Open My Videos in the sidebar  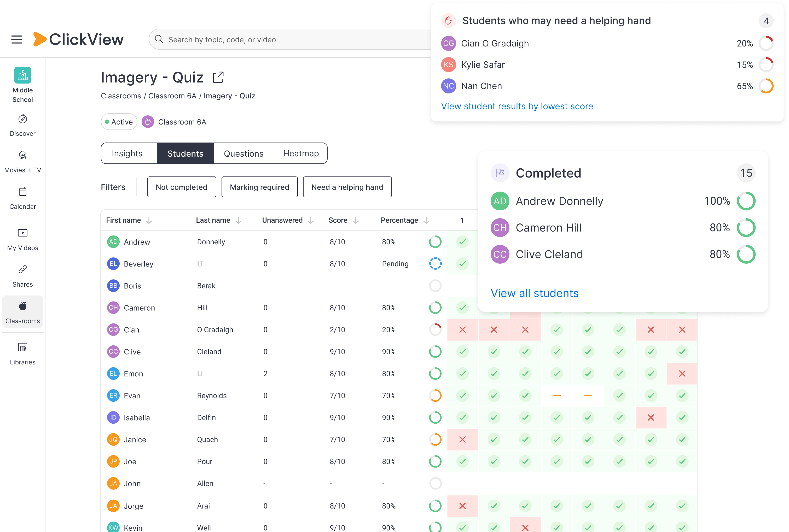coord(22,240)
